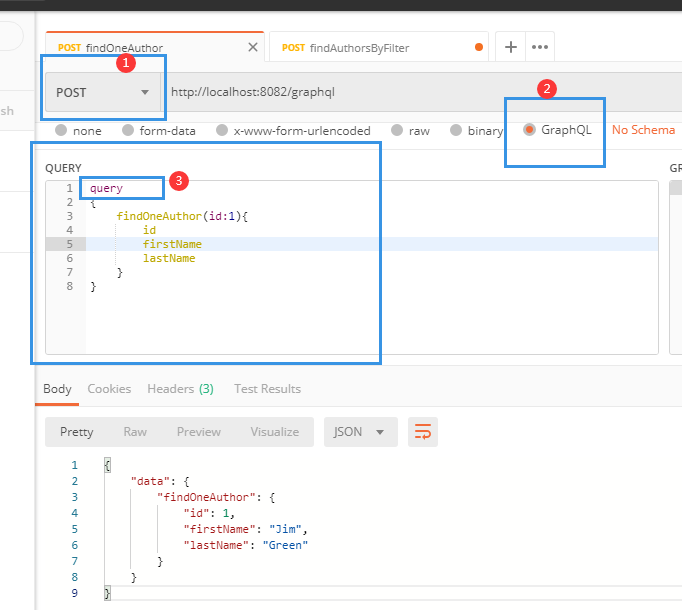Open the tab options ellipsis menu

click(x=540, y=47)
